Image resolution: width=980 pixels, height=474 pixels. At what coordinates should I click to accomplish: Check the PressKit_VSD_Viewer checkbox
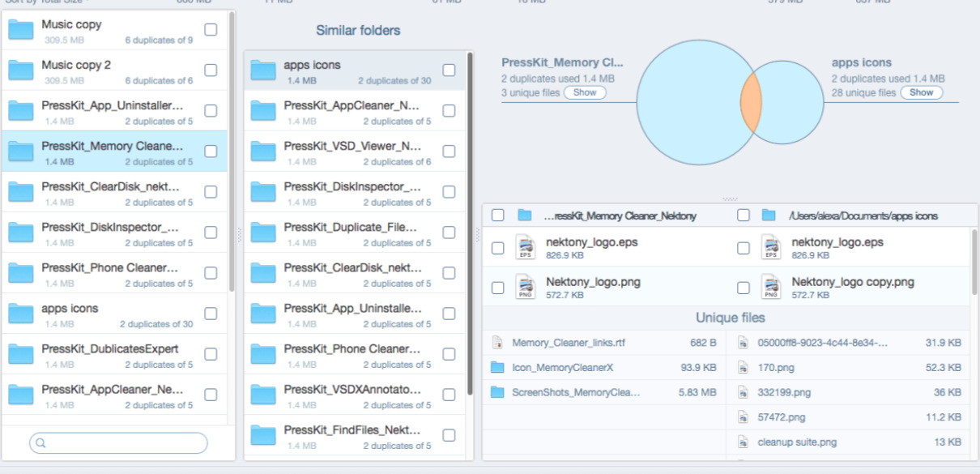[x=449, y=151]
